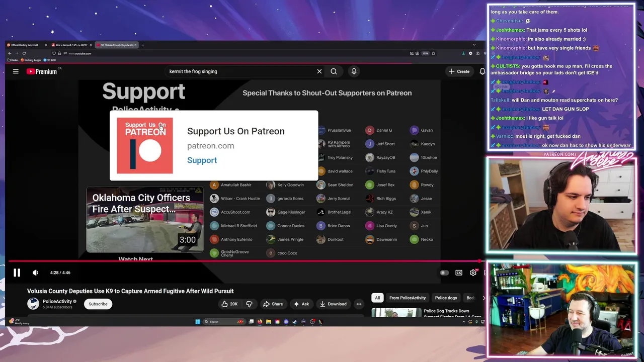Select the Volusia County Deputies browser tab

pos(117,45)
